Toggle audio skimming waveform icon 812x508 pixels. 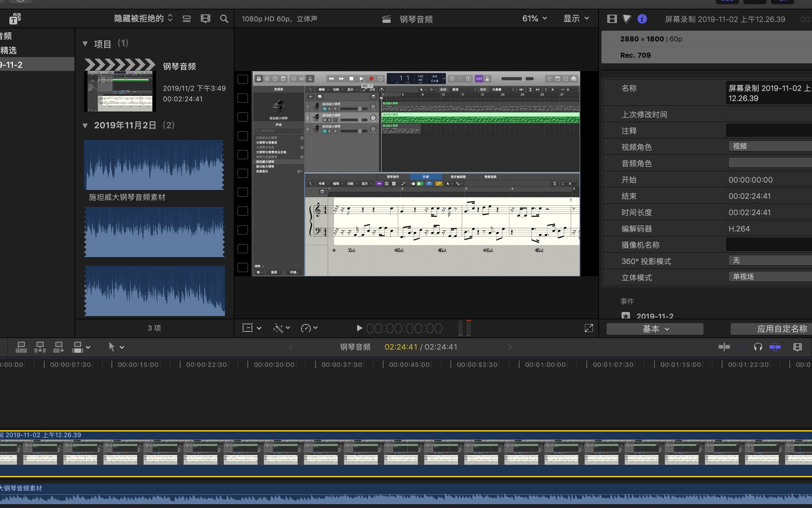click(742, 347)
